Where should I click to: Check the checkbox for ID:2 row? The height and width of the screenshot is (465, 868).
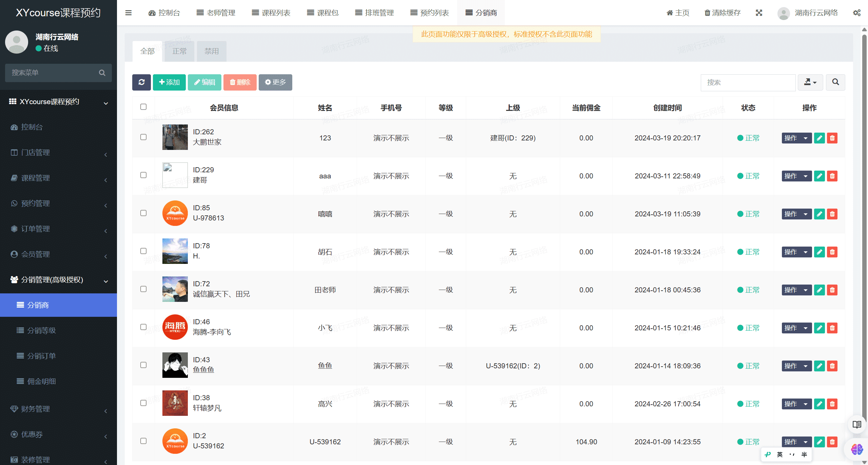(x=143, y=441)
